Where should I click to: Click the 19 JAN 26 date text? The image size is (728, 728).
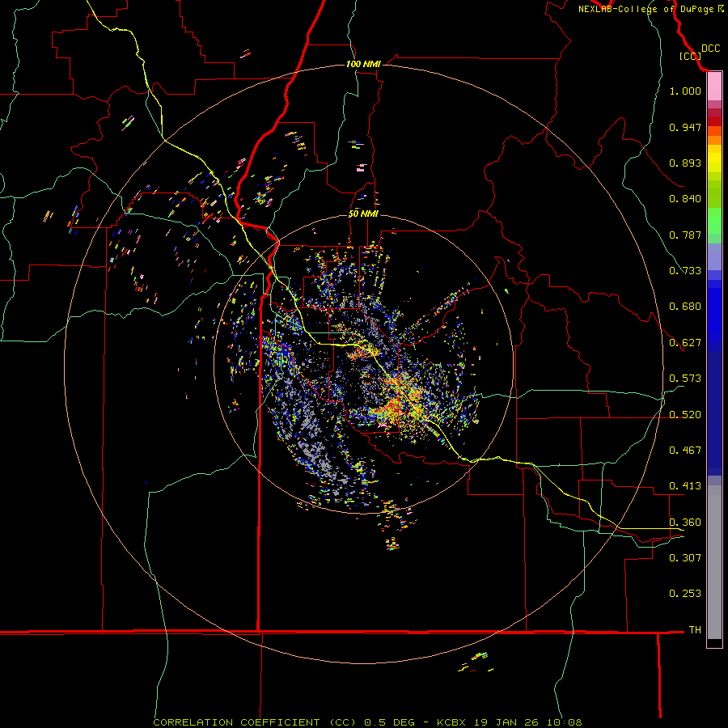coord(506,722)
